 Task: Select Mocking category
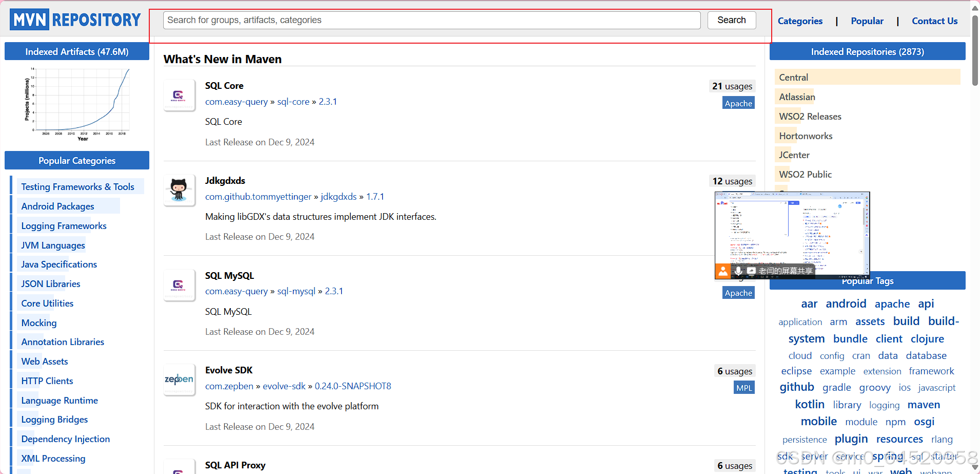pyautogui.click(x=39, y=323)
